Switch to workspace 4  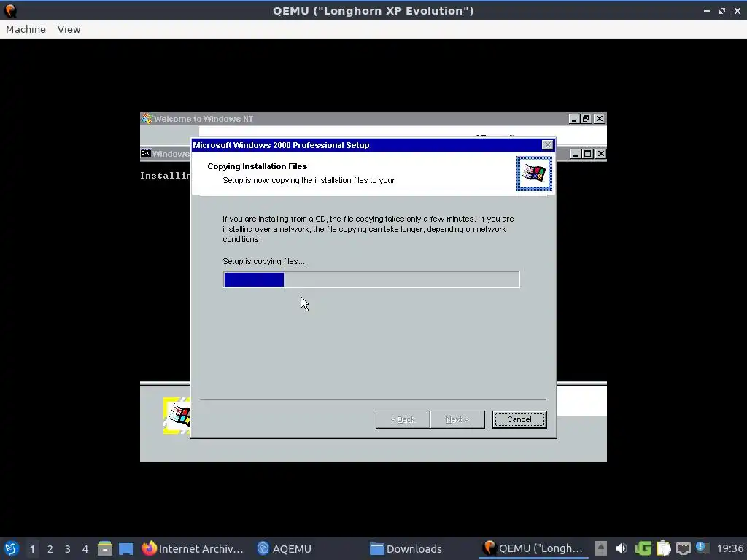pos(85,549)
